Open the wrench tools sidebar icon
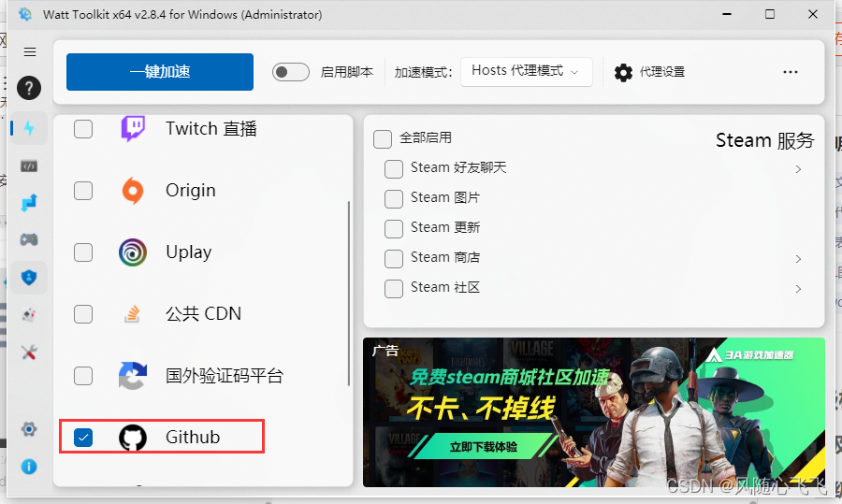This screenshot has width=842, height=504. pos(29,353)
